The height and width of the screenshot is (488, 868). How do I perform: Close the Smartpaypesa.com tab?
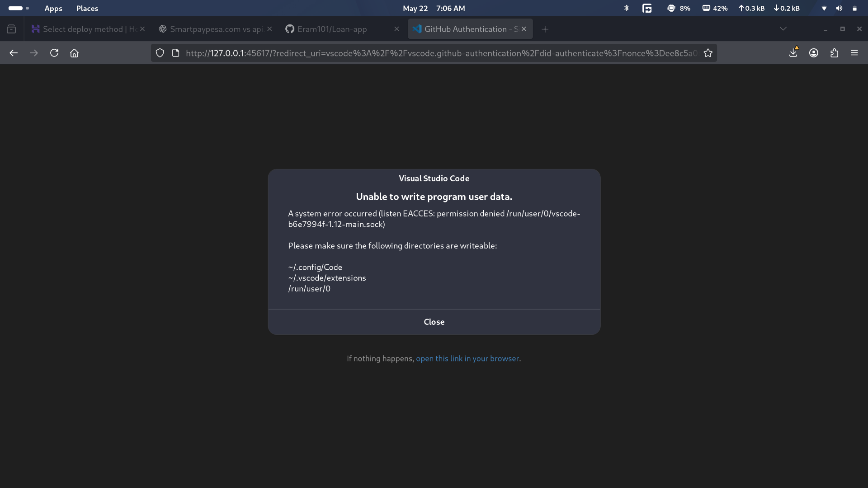(x=269, y=29)
